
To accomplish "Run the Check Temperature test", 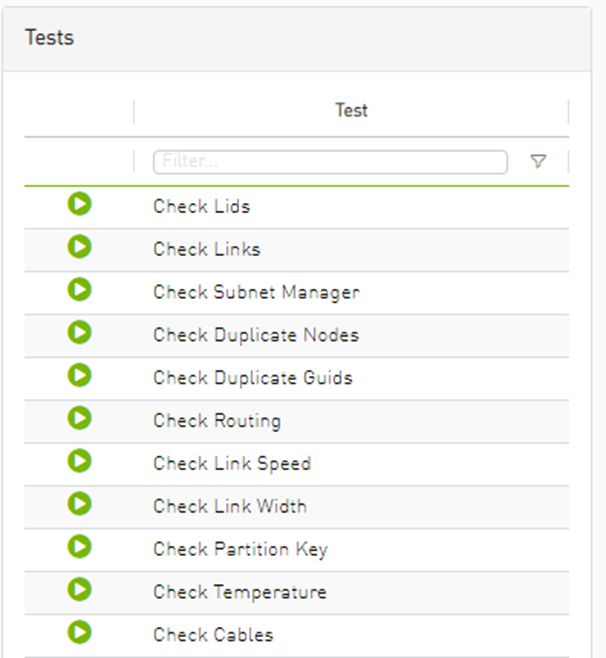I will [79, 590].
